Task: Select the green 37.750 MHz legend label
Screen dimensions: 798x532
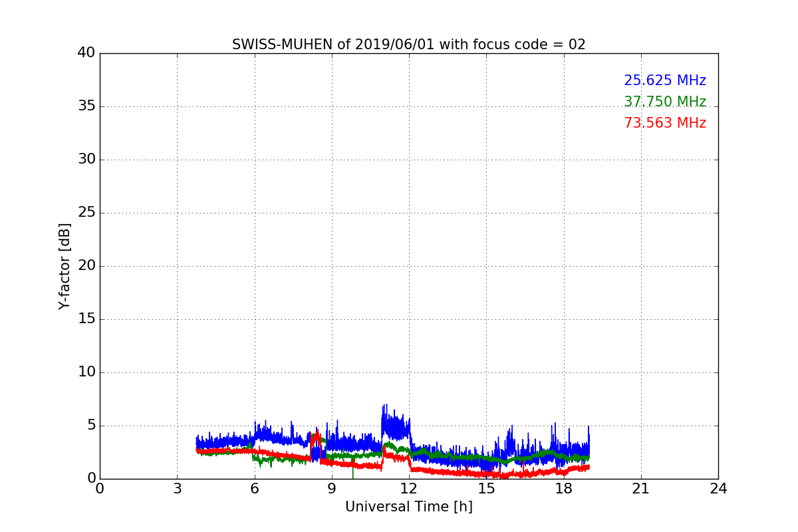Action: point(665,102)
